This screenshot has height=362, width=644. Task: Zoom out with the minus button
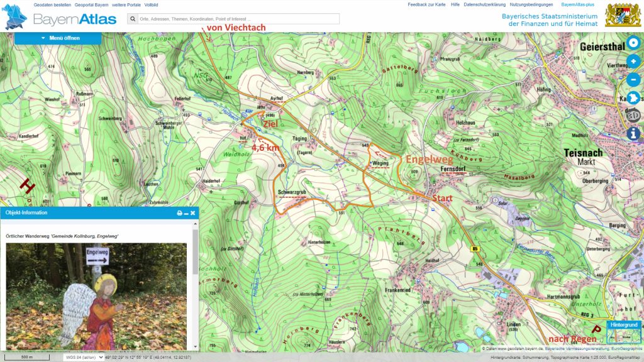[633, 79]
